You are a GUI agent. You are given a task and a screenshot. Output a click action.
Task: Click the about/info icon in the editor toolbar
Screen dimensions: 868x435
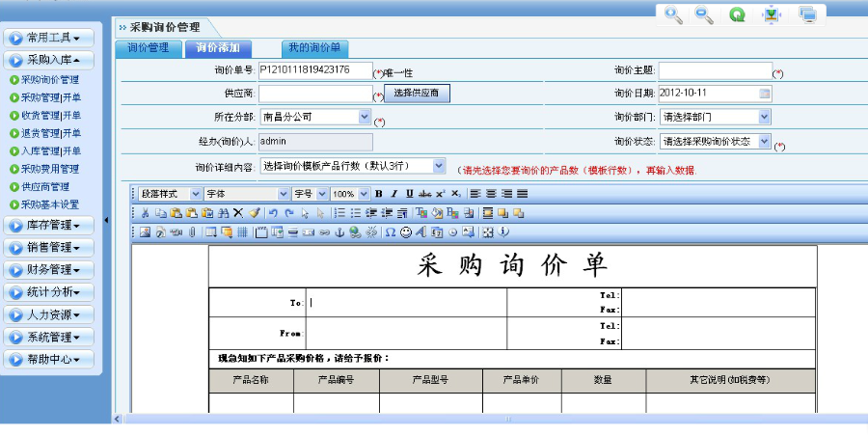pyautogui.click(x=502, y=231)
